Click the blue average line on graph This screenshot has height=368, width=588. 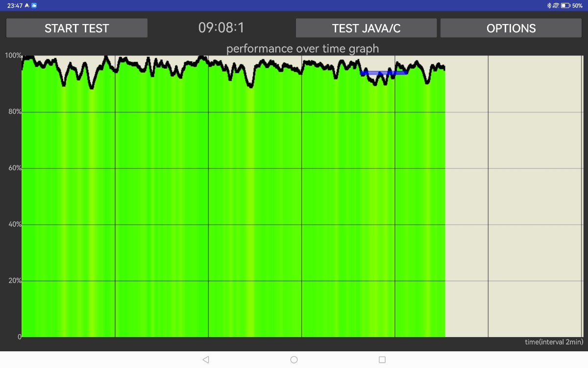(384, 73)
